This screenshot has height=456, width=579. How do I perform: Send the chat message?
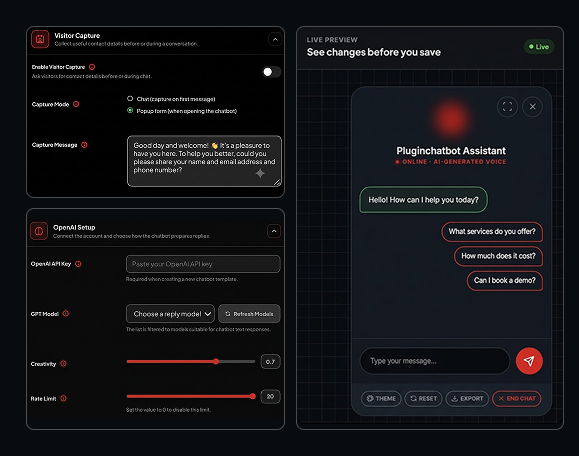(529, 361)
